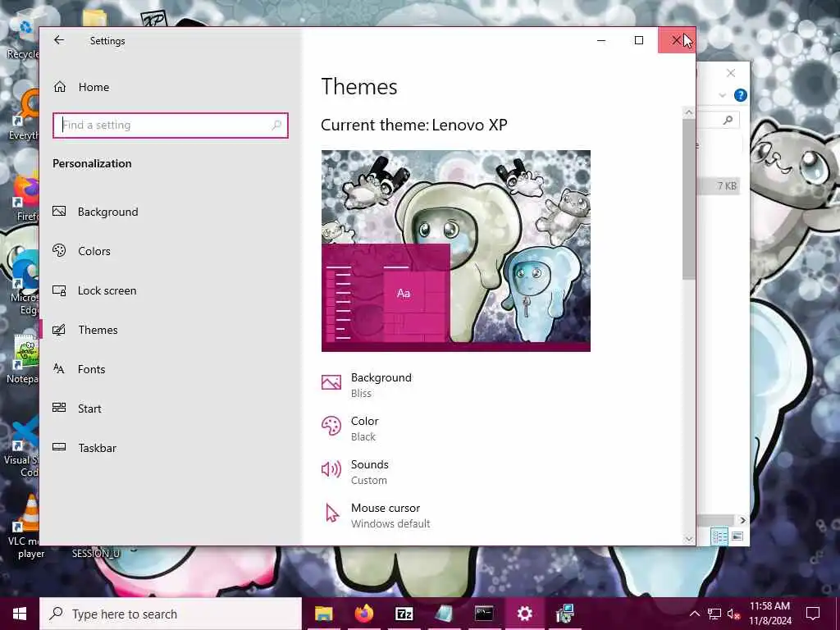840x630 pixels.
Task: Launch Firefox from the taskbar
Action: pyautogui.click(x=363, y=614)
